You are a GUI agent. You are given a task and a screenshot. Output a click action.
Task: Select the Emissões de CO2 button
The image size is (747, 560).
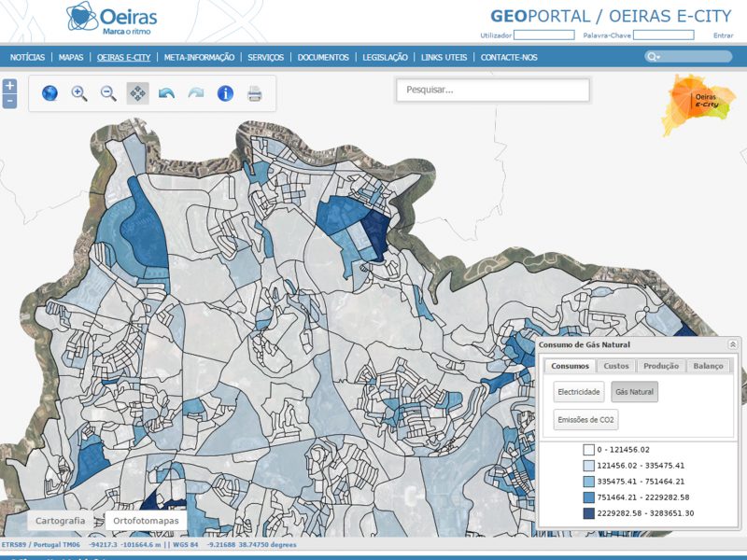point(586,420)
